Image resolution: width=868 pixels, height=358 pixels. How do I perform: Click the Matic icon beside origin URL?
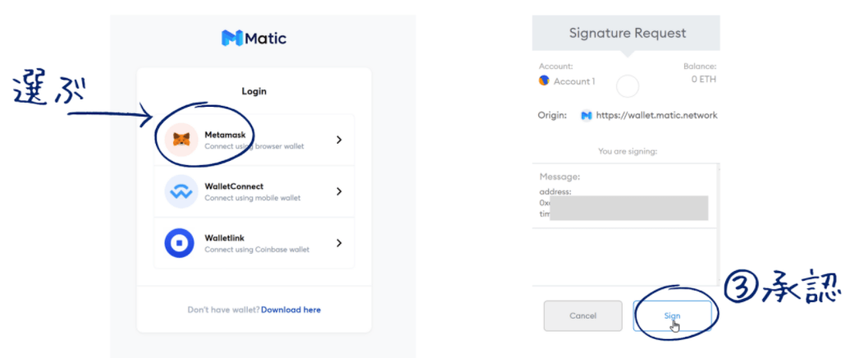pos(586,116)
